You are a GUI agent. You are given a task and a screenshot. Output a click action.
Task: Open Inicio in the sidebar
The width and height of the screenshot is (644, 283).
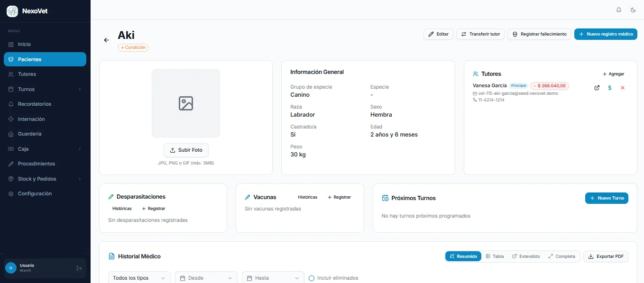(45, 44)
